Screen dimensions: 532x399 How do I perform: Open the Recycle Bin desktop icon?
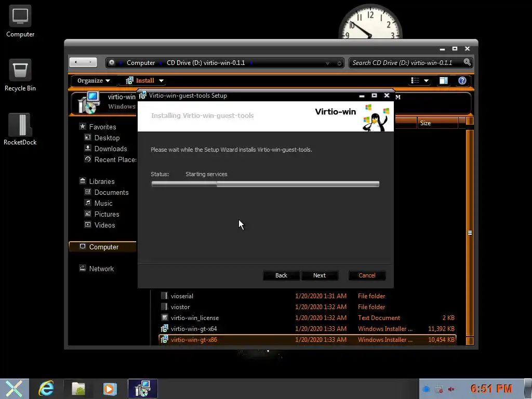point(20,75)
